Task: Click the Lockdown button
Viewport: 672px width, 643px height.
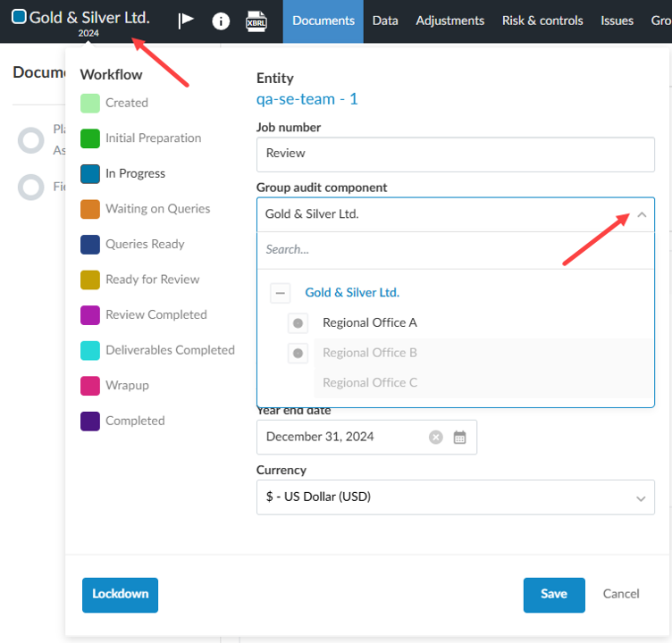Action: (120, 595)
